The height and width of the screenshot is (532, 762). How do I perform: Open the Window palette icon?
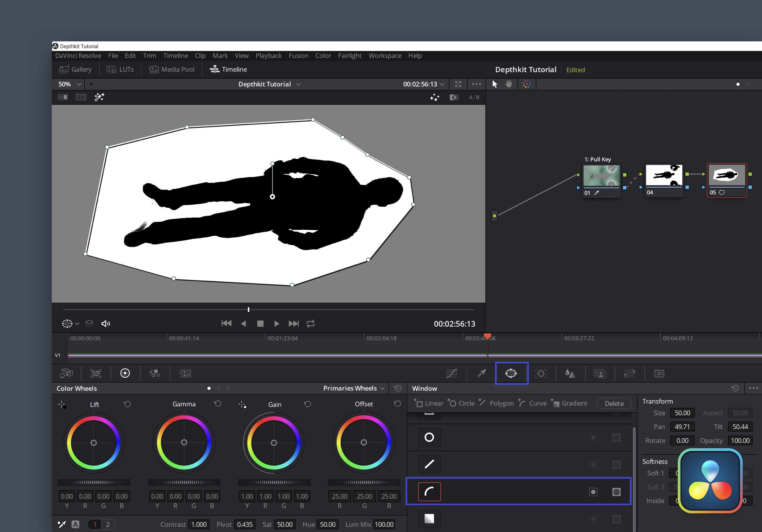[x=511, y=373]
